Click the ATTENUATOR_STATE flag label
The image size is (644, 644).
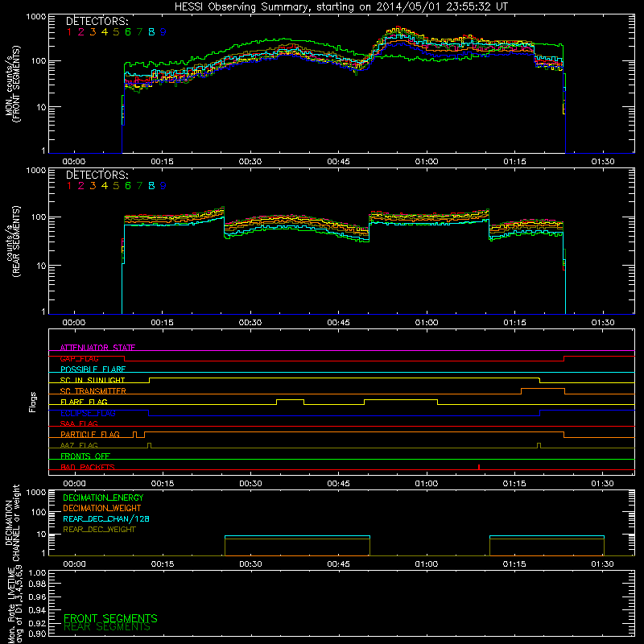97,348
